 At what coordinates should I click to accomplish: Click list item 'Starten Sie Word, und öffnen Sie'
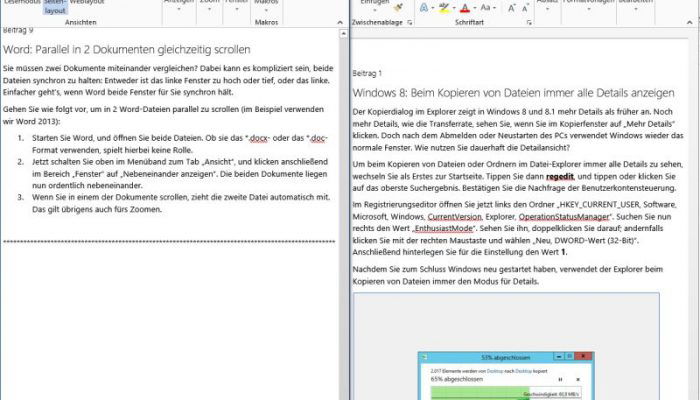tap(180, 144)
